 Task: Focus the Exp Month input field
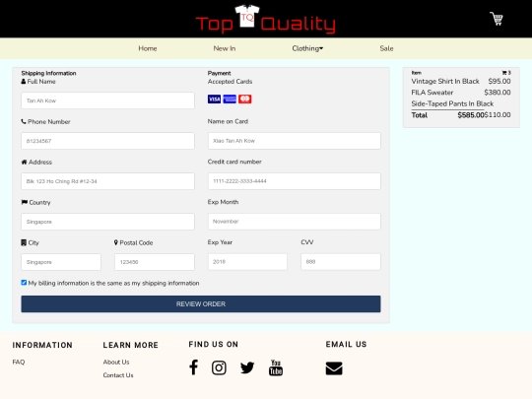pos(295,222)
